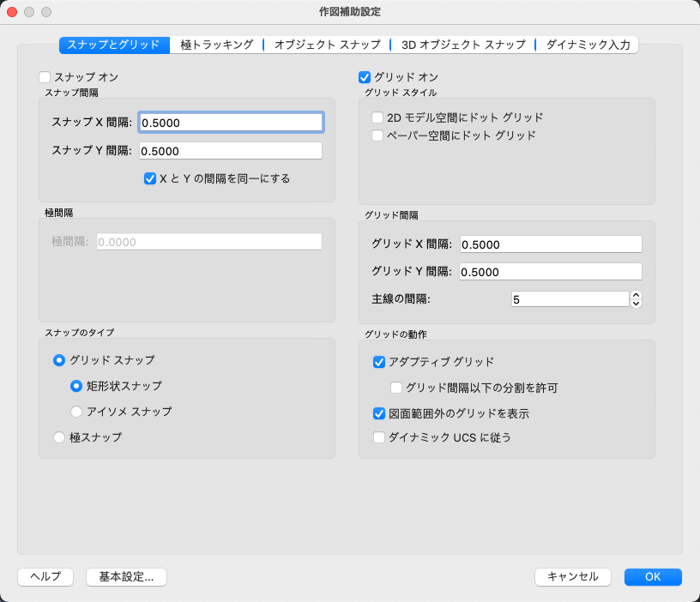Screen dimensions: 700x602
Task: Choose the 極スナップ radio option
Action: [x=59, y=437]
